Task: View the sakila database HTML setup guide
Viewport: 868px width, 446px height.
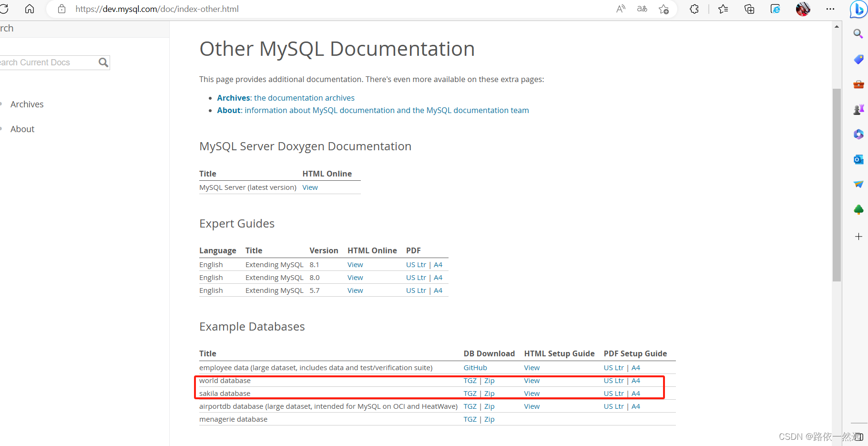Action: (531, 393)
